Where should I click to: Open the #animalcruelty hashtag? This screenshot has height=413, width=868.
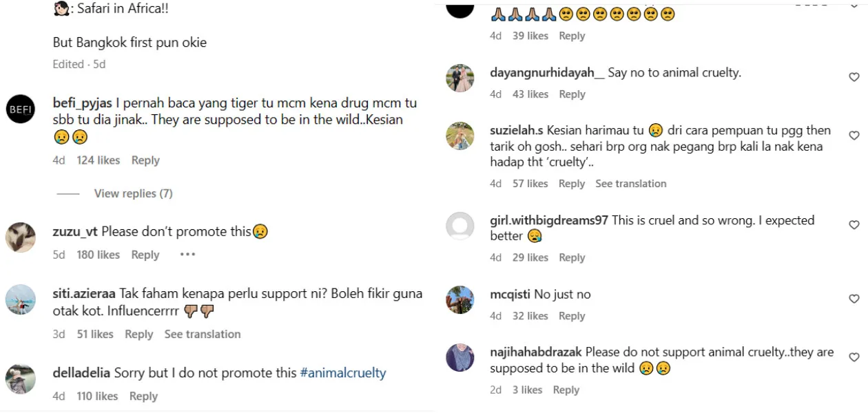pos(343,373)
